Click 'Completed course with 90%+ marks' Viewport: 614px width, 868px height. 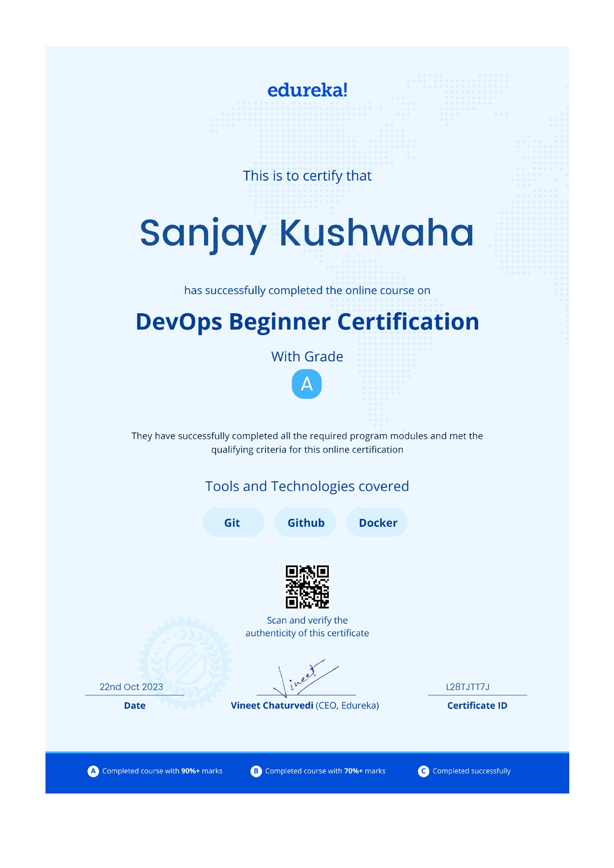click(x=162, y=771)
